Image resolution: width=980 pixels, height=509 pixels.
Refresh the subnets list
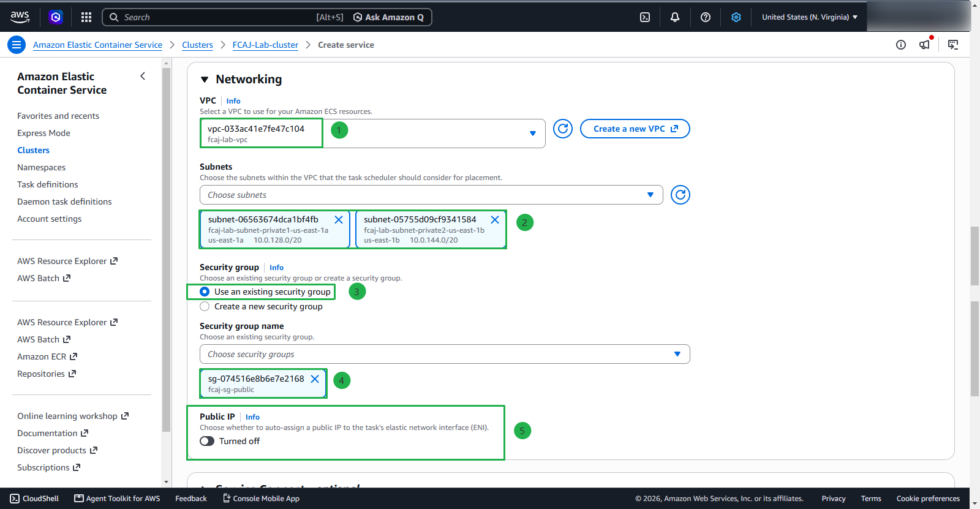[680, 195]
